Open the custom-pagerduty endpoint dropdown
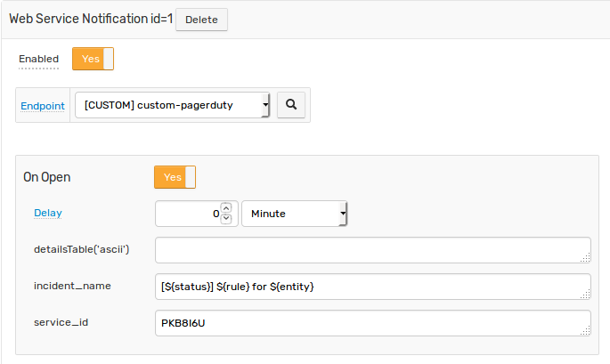This screenshot has width=610, height=364. coord(173,105)
